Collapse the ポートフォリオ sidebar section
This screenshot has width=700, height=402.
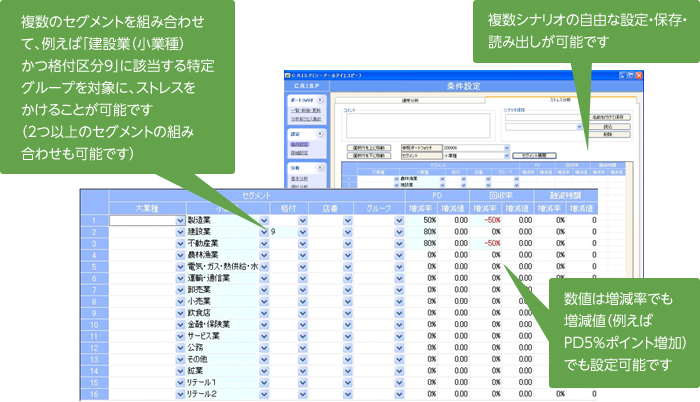point(322,102)
